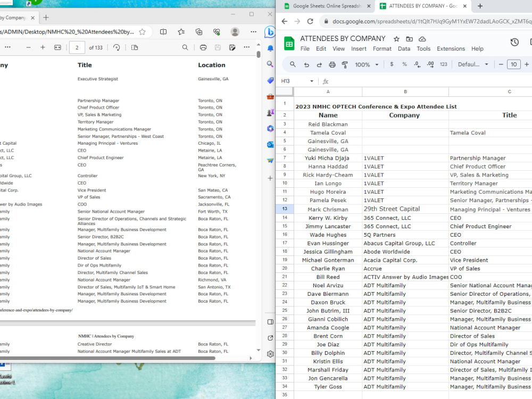Screen dimensions: 532x399
Task: Select column B header in spreadsheet
Action: [405, 92]
